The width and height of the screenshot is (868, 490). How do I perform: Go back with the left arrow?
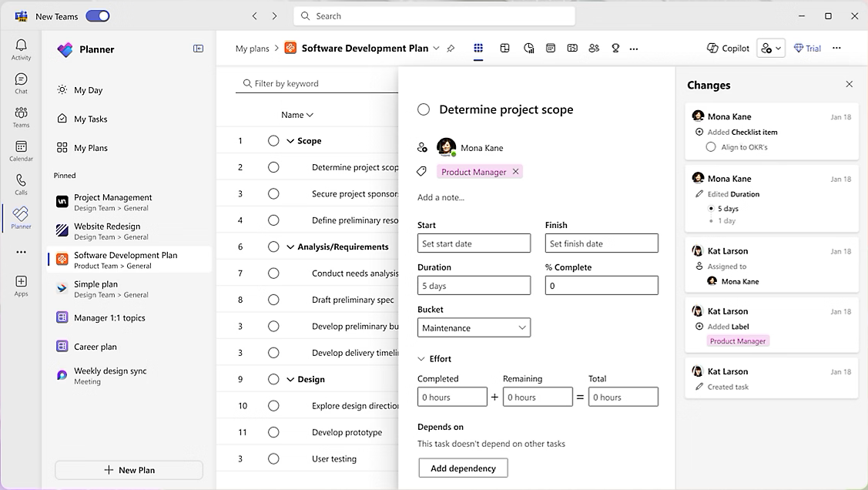click(x=255, y=16)
